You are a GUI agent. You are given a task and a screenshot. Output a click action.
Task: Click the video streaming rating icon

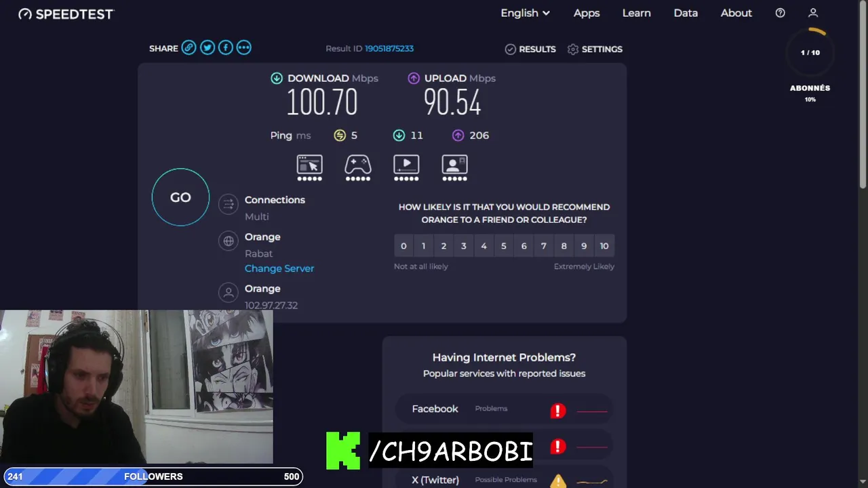[x=406, y=168]
